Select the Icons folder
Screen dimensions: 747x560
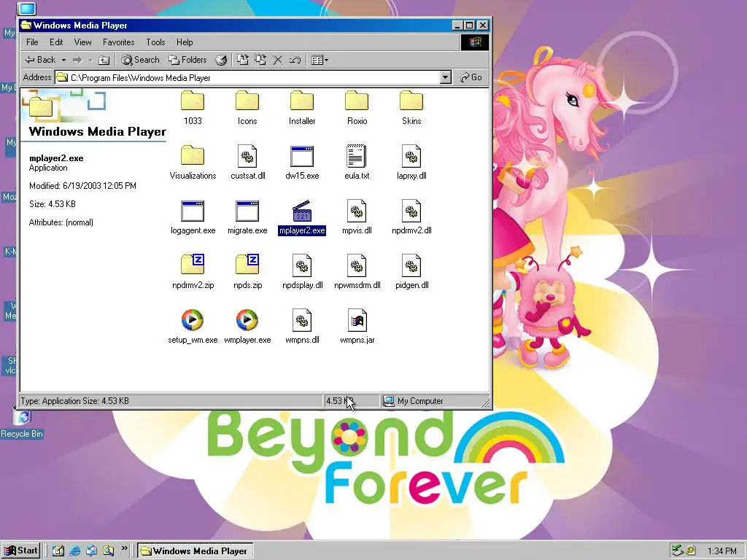(x=247, y=108)
